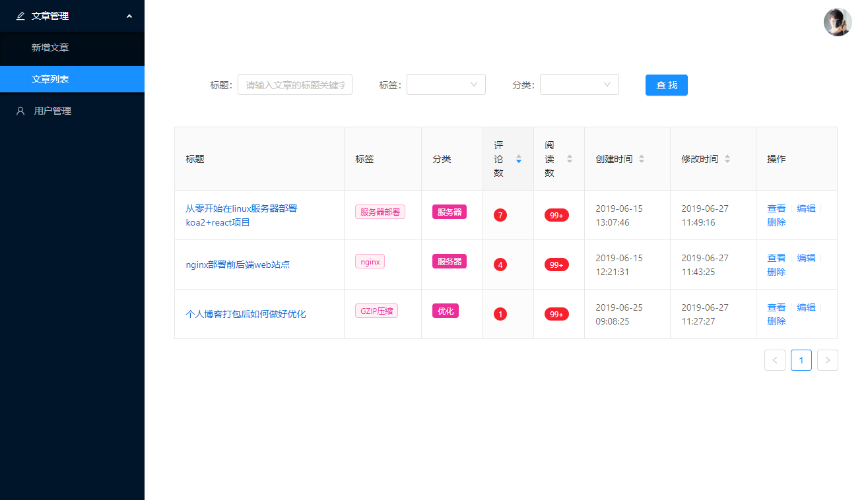The height and width of the screenshot is (500, 868).
Task: Open the 分类 dropdown filter
Action: (580, 84)
